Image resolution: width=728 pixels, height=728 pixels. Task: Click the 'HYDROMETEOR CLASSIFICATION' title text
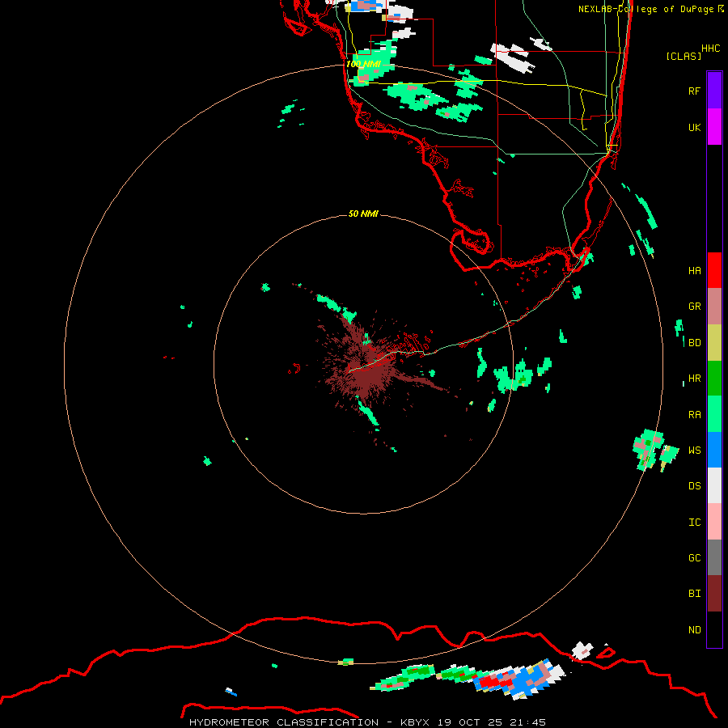(x=284, y=722)
